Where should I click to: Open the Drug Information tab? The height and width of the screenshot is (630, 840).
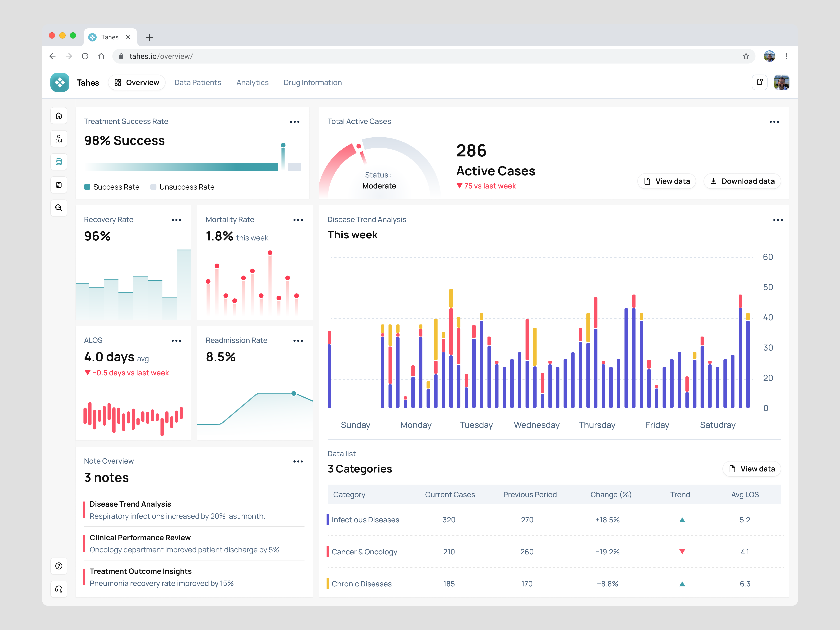pos(312,82)
